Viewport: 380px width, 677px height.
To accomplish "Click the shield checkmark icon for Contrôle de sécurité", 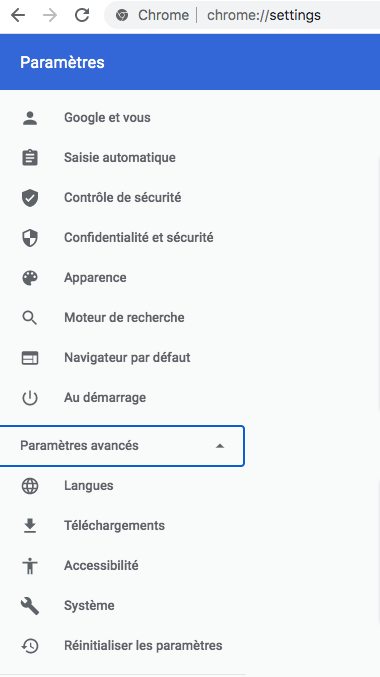I will point(30,198).
